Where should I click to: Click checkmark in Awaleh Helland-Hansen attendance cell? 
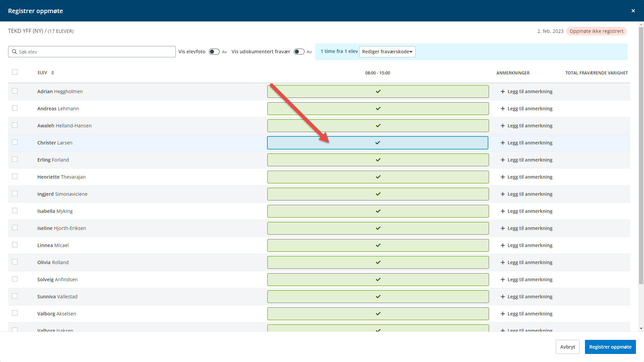[378, 126]
